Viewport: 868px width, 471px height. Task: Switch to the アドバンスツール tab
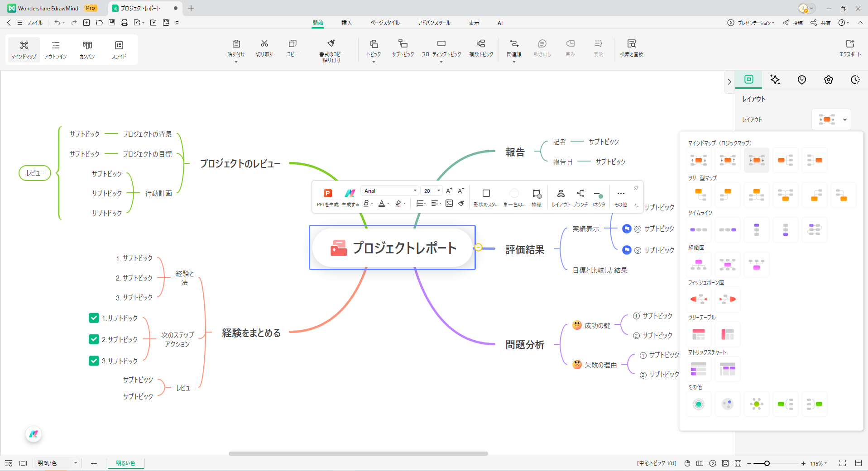(x=434, y=23)
